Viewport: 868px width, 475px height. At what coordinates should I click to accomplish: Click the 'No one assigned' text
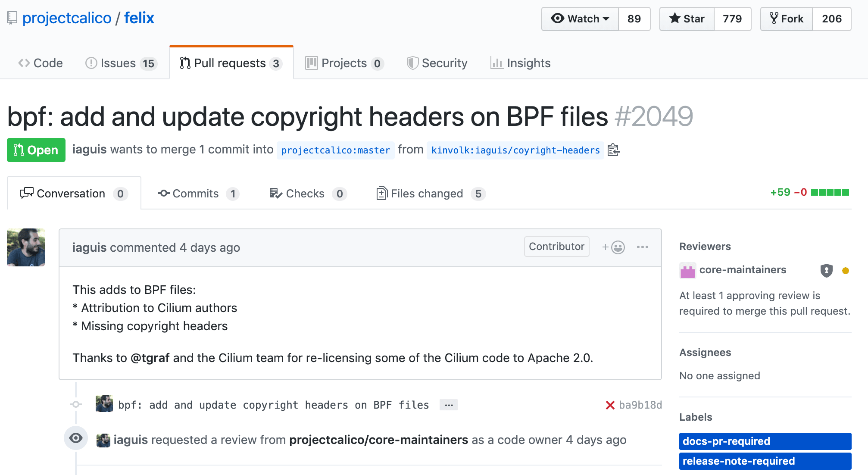720,376
